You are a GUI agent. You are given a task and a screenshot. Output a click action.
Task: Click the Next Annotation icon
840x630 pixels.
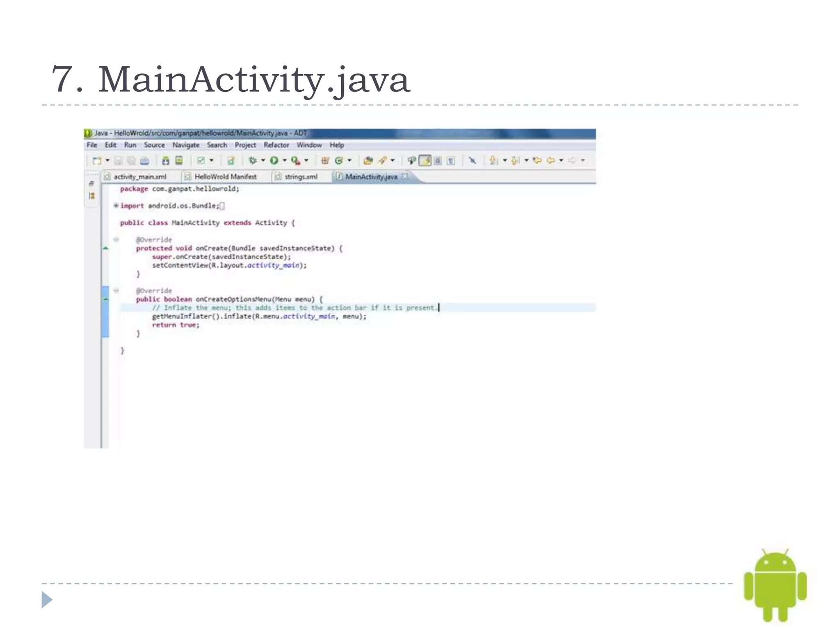tap(494, 160)
